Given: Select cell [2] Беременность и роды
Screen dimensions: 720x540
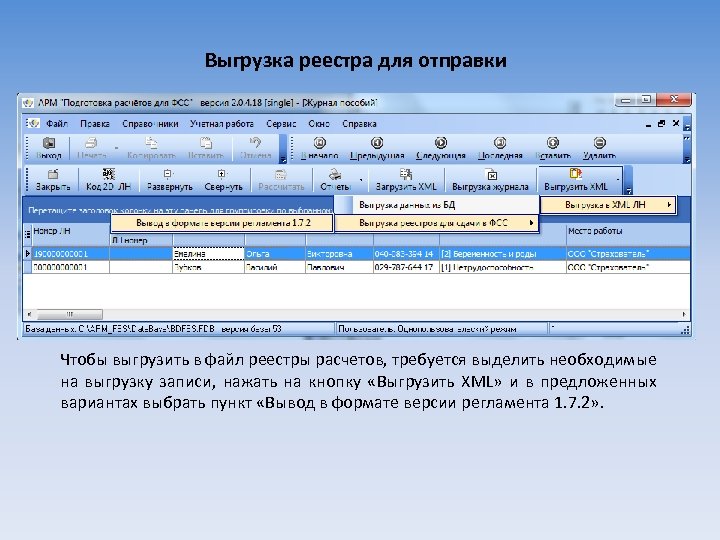Looking at the screenshot, I should pos(503,253).
